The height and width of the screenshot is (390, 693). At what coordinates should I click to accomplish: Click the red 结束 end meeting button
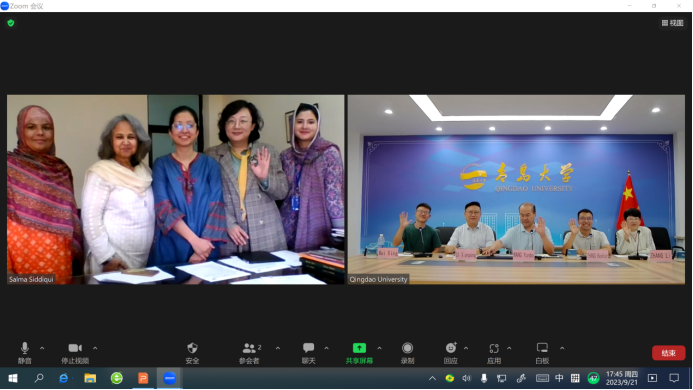(668, 353)
